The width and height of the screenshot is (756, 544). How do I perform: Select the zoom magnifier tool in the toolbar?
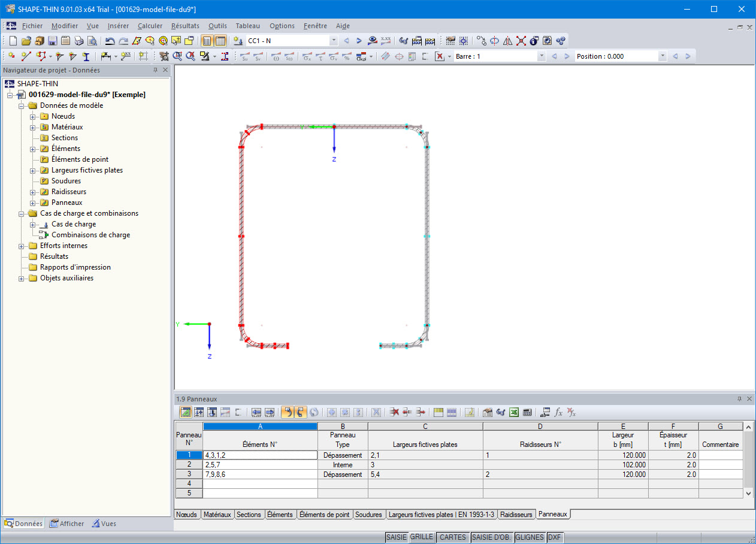(x=177, y=56)
